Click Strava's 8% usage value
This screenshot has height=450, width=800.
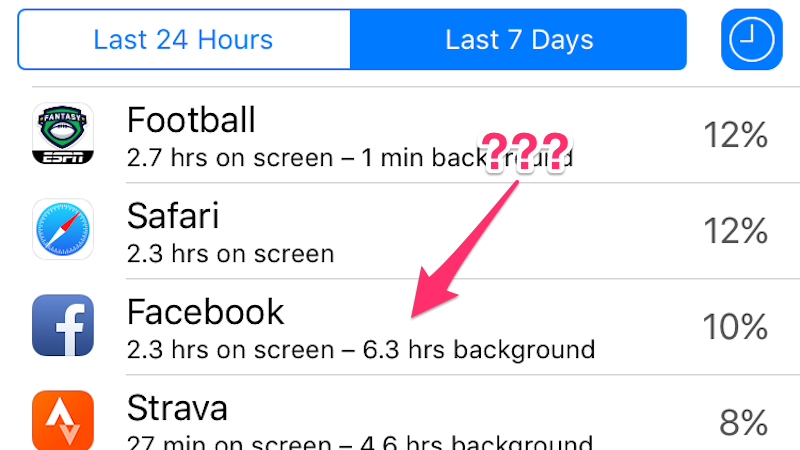(743, 422)
